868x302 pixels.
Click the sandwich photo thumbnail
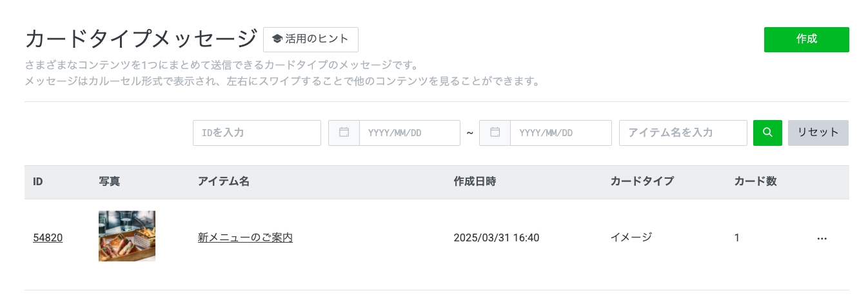point(127,236)
